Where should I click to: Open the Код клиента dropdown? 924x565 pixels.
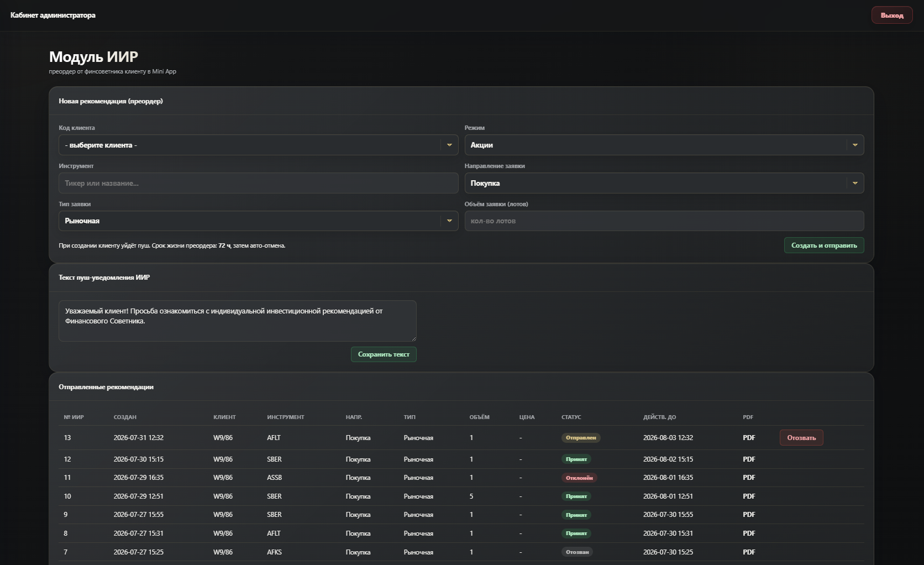pos(258,145)
